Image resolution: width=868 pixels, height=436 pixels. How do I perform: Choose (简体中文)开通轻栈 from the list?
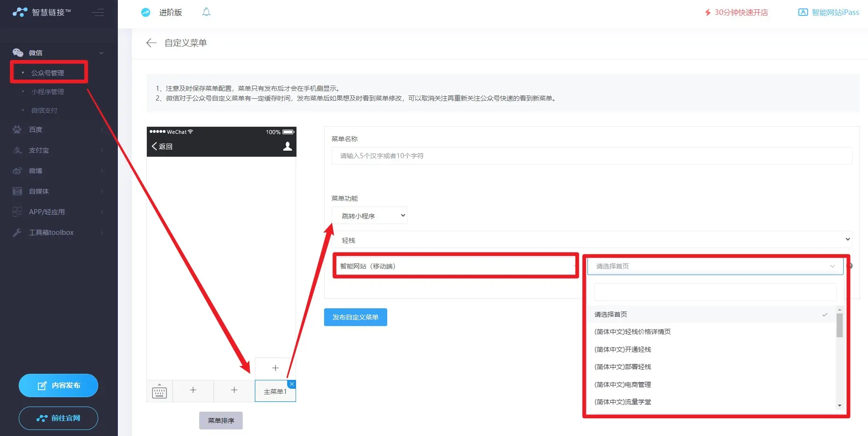point(622,349)
